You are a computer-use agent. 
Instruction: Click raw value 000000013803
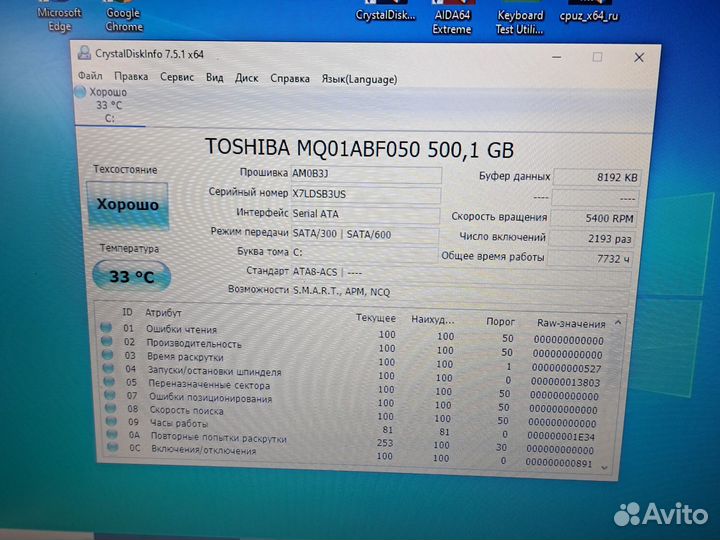click(x=565, y=382)
